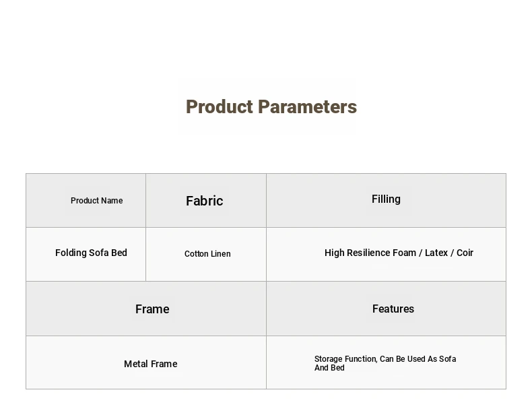
Task: Select the Product Name header cell
Action: click(x=86, y=200)
